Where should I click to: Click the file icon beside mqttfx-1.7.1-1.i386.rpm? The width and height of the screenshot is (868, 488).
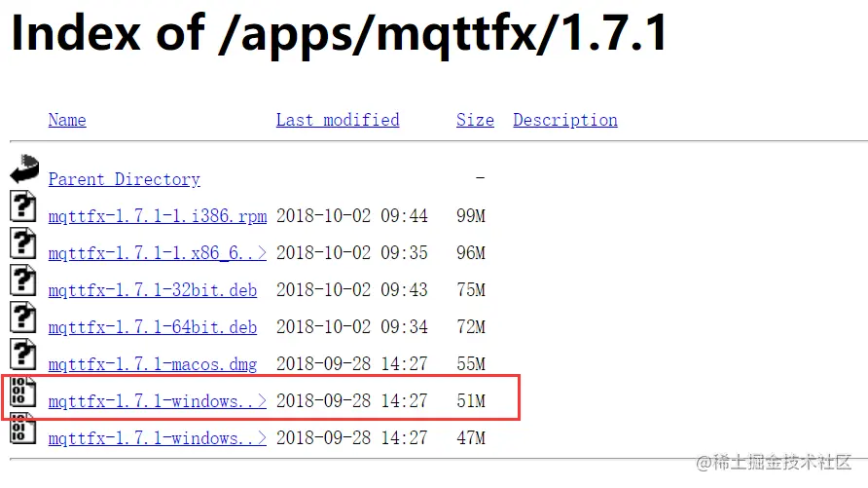tap(23, 206)
